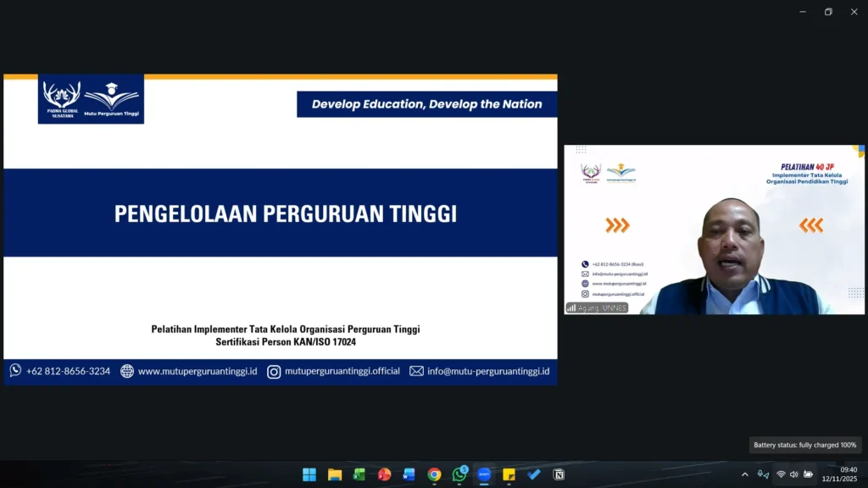Screen dimensions: 868x488
Task: Open the Windows Start menu
Action: click(309, 474)
